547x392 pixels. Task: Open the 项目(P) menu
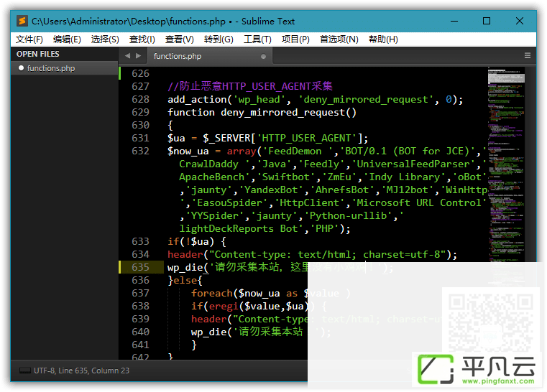point(295,39)
